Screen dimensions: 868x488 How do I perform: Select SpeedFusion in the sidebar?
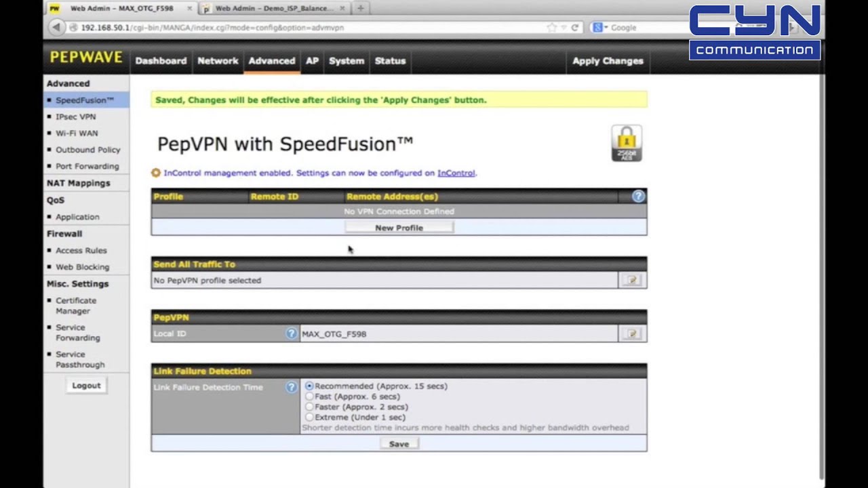click(85, 100)
